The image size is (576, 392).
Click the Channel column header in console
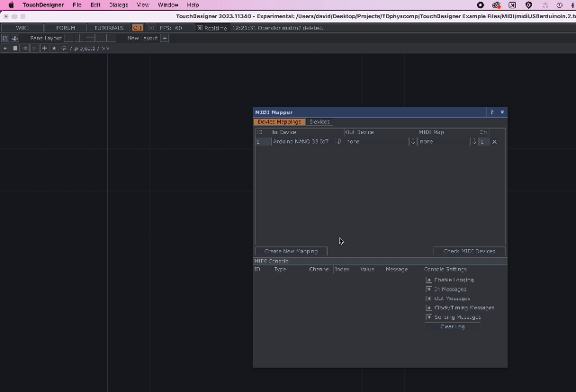click(319, 270)
